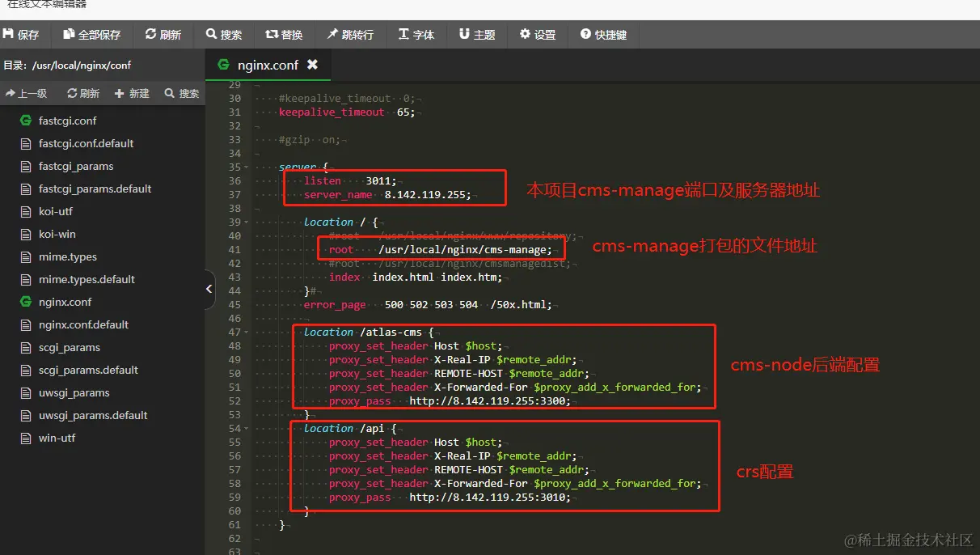Open nginx.conf in the sidebar list
The height and width of the screenshot is (555, 980).
pos(65,302)
